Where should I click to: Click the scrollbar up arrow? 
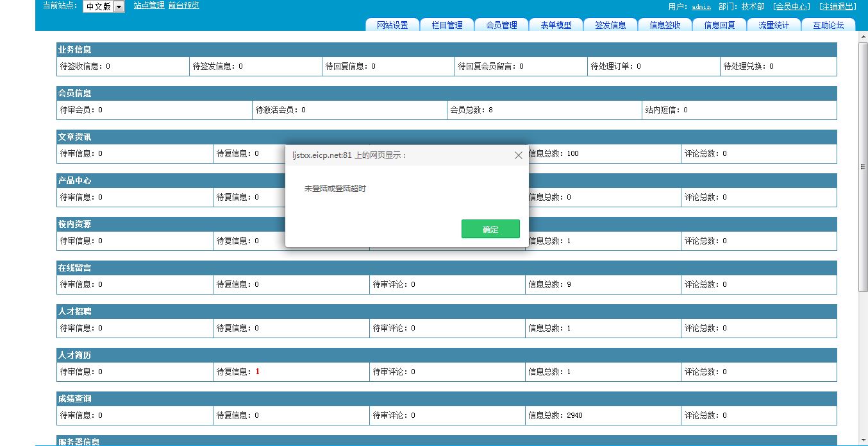click(x=862, y=36)
